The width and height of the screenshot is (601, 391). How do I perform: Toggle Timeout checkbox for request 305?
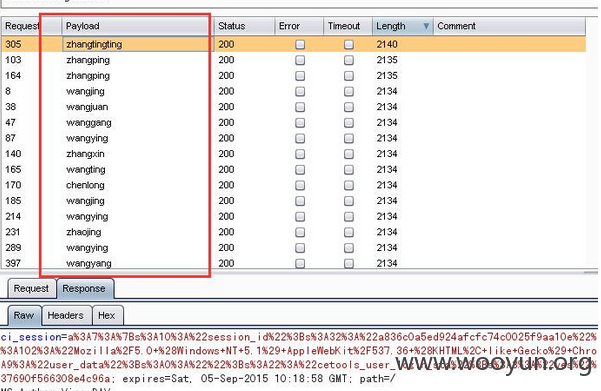point(349,44)
